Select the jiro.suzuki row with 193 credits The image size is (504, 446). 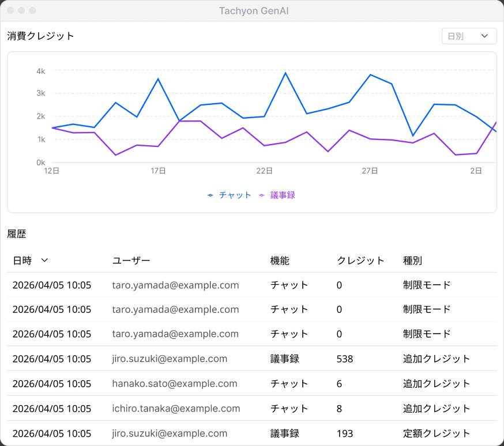(252, 433)
